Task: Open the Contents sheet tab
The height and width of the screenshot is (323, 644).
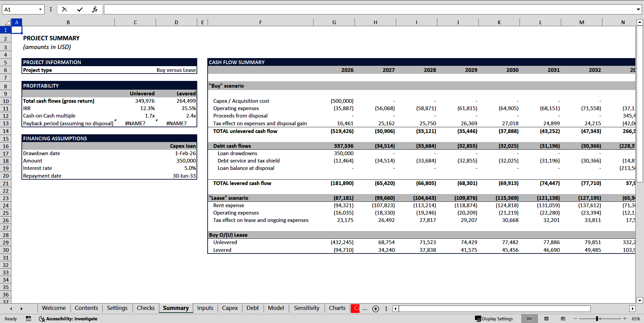Action: click(86, 308)
